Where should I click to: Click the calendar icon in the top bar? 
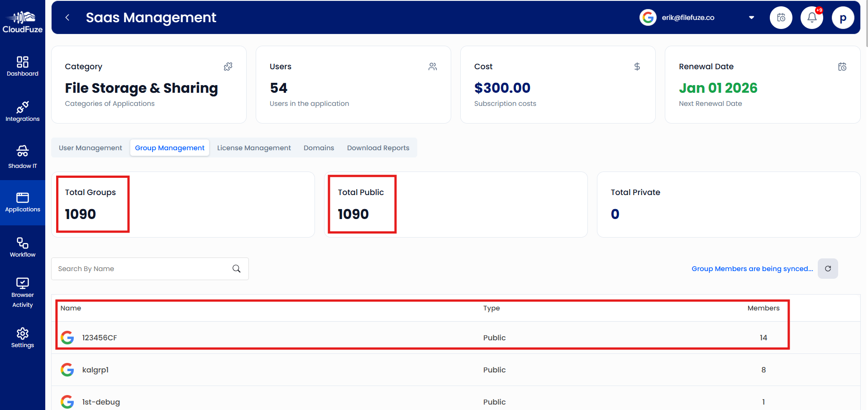[781, 17]
